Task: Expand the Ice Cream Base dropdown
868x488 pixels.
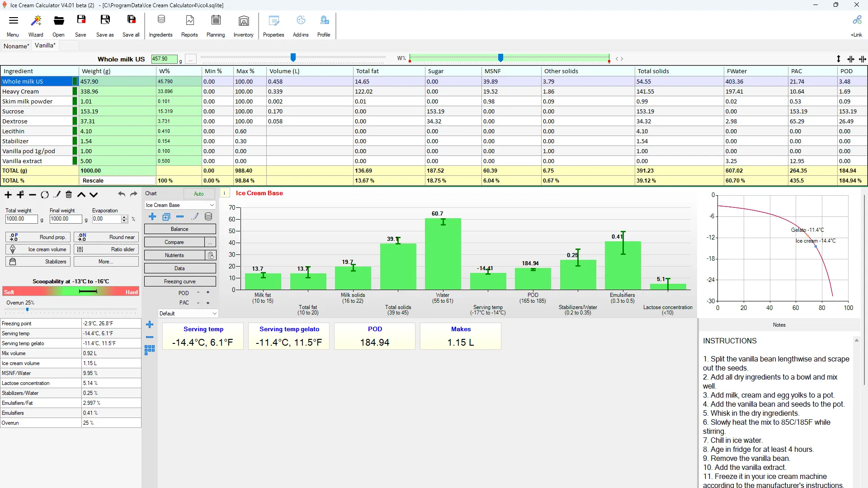Action: [x=179, y=205]
